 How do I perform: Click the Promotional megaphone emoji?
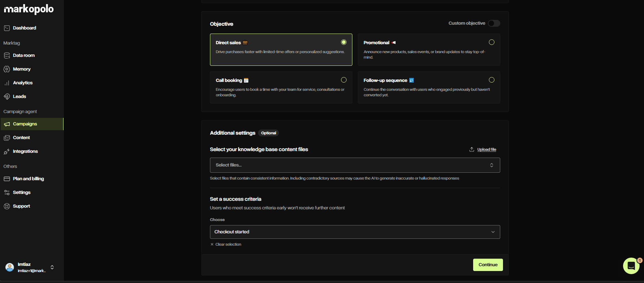394,43
